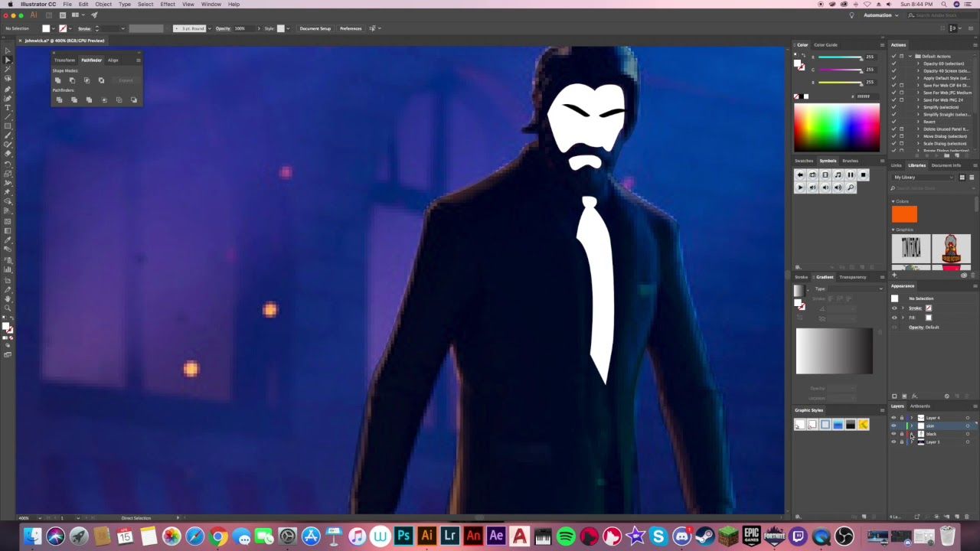Viewport: 980px width, 551px height.
Task: Click the Crop pathfinder icon
Action: 104,99
